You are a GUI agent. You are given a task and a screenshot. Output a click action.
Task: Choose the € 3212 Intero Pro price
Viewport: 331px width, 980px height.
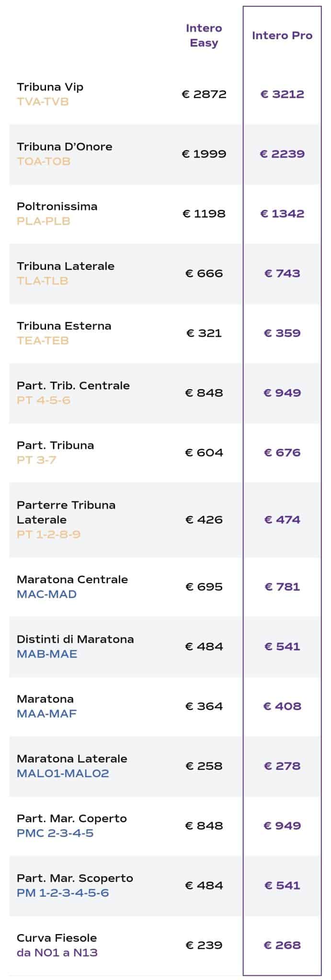click(x=282, y=94)
